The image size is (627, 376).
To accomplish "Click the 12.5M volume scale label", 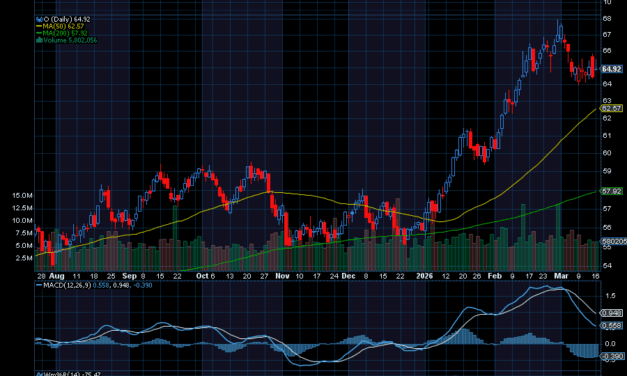I will point(22,208).
